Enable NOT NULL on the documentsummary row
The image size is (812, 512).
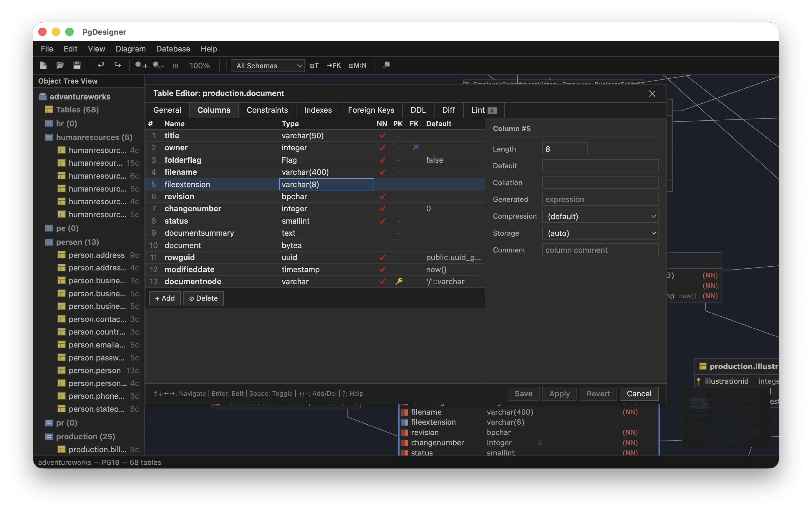click(382, 233)
